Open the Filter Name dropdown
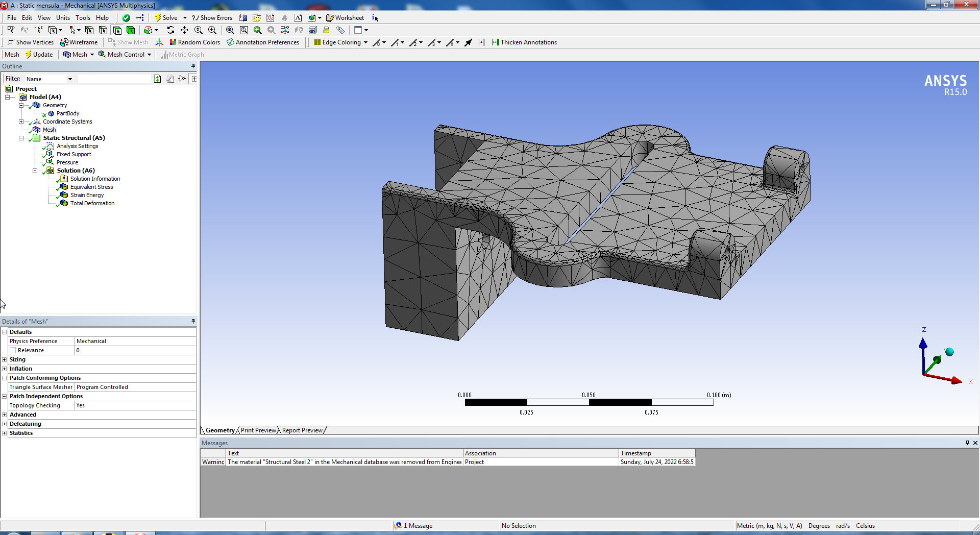The image size is (980, 535). [70, 79]
